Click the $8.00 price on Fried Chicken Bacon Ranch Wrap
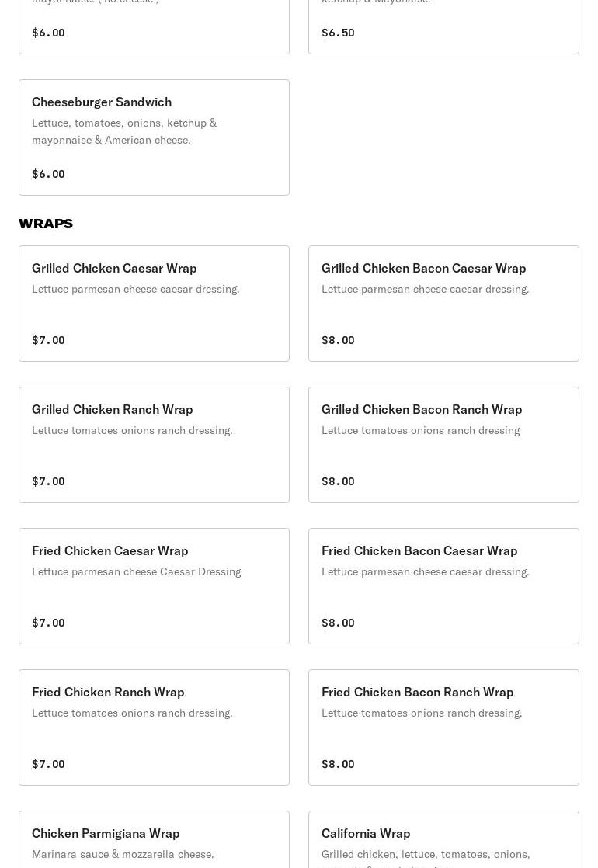The width and height of the screenshot is (598, 868). point(338,764)
